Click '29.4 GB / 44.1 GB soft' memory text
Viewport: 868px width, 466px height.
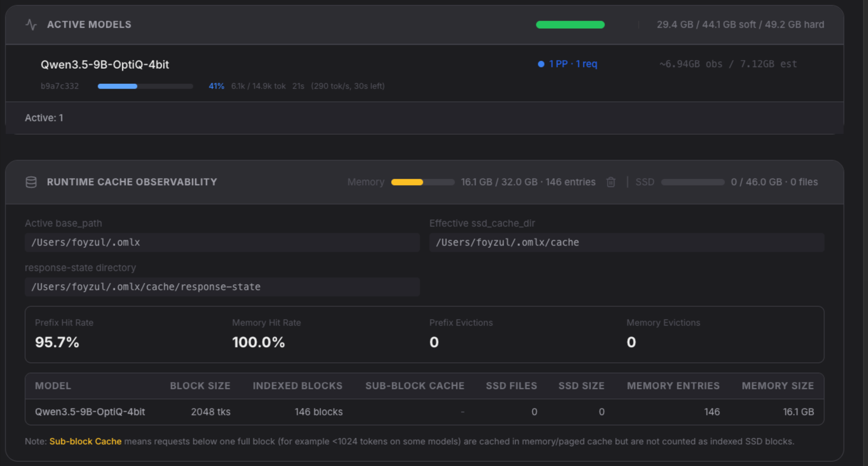pyautogui.click(x=706, y=25)
